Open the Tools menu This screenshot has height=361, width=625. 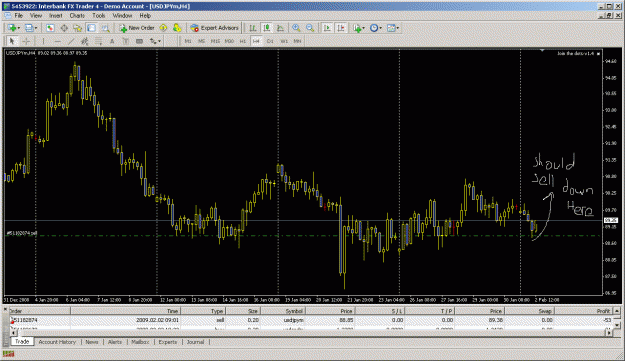[99, 16]
